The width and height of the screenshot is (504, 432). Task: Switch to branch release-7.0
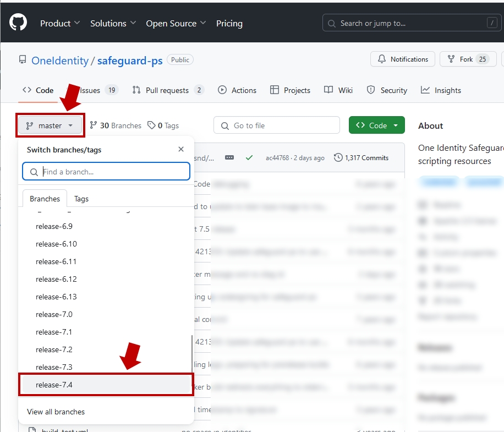pos(106,314)
